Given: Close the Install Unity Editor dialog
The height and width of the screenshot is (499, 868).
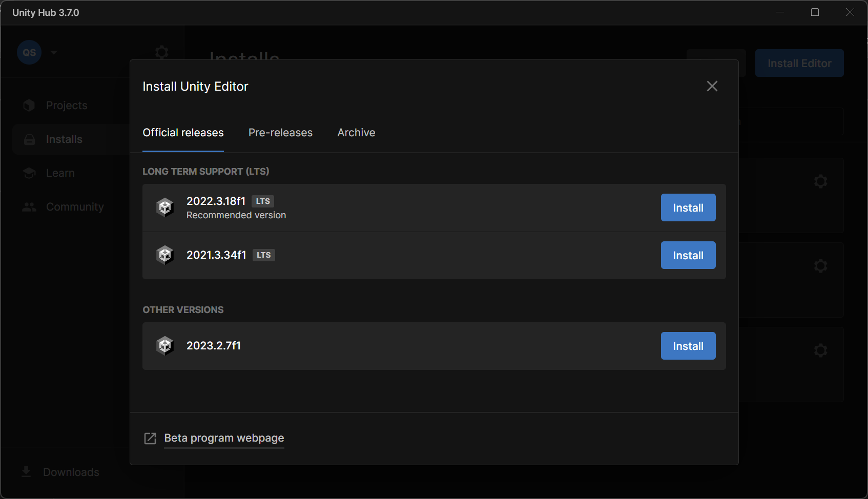Looking at the screenshot, I should tap(712, 86).
